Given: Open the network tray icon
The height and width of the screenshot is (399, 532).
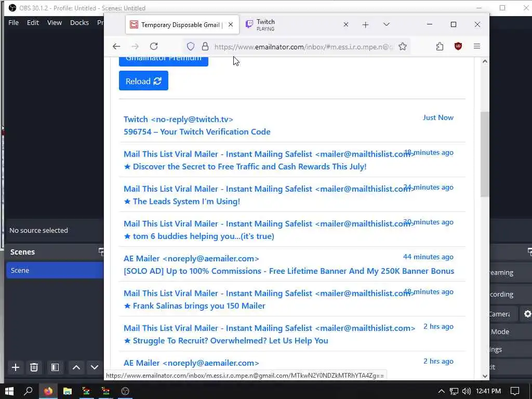Looking at the screenshot, I should (454, 391).
